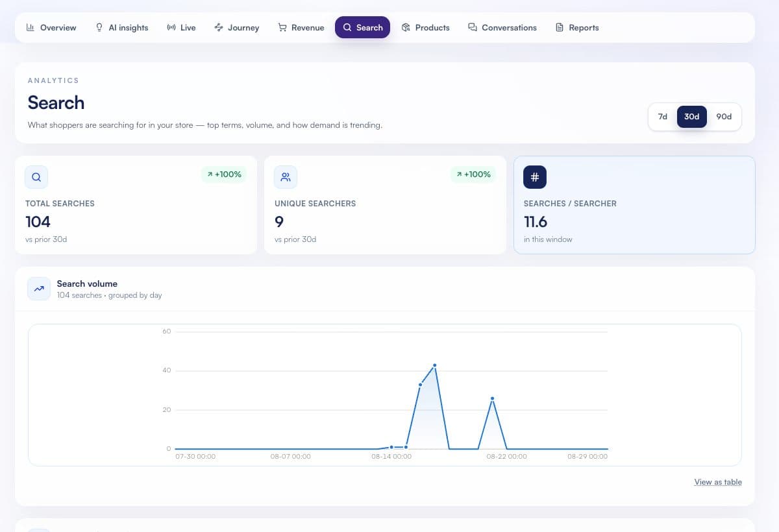Click the 08-29 00:00 axis label
Viewport: 779px width, 532px height.
(x=587, y=457)
